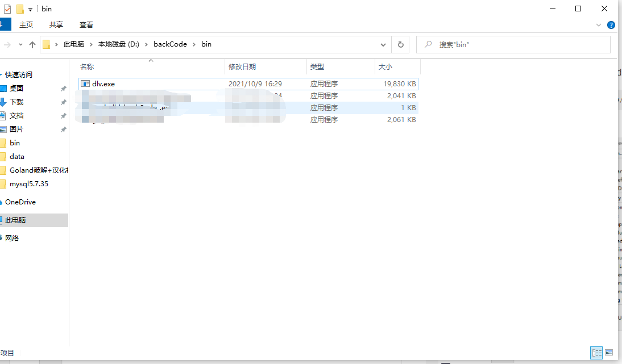The width and height of the screenshot is (622, 364).
Task: Open the quick access toolbar dropdown
Action: tap(30, 9)
